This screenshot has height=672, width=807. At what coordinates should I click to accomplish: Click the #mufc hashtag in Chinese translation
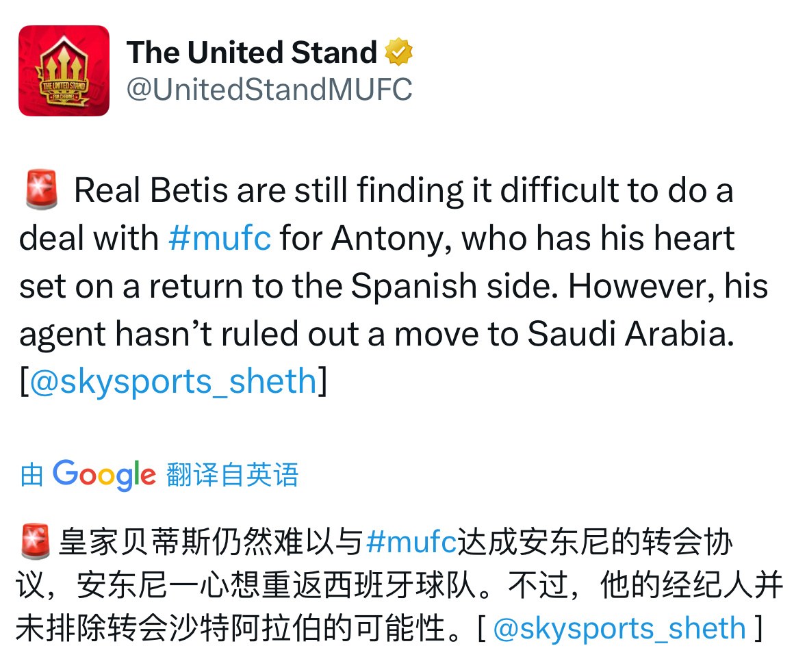[x=412, y=542]
